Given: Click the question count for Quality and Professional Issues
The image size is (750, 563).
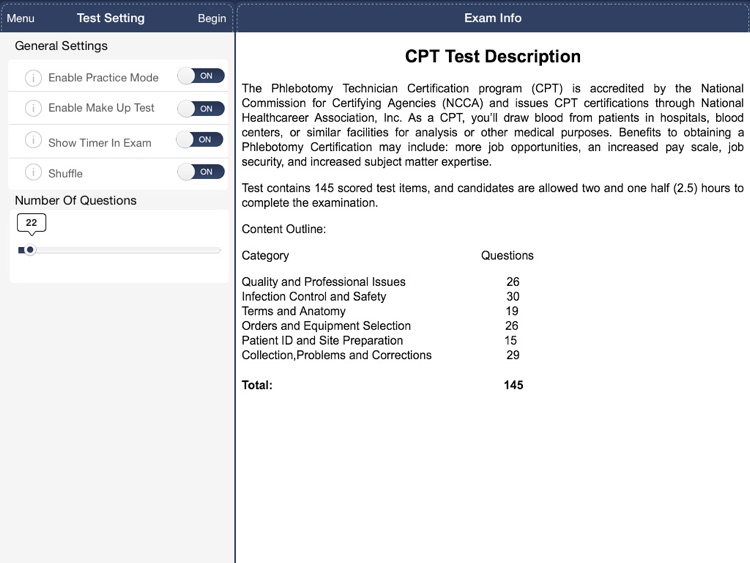Looking at the screenshot, I should tap(513, 282).
